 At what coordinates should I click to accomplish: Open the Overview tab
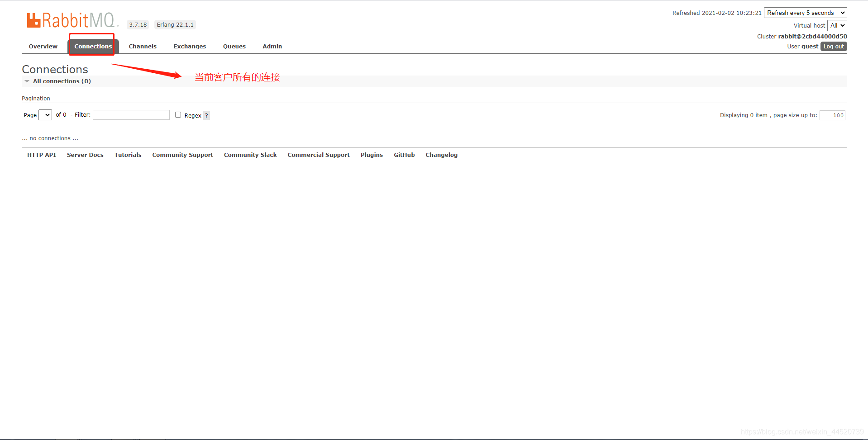(x=43, y=46)
